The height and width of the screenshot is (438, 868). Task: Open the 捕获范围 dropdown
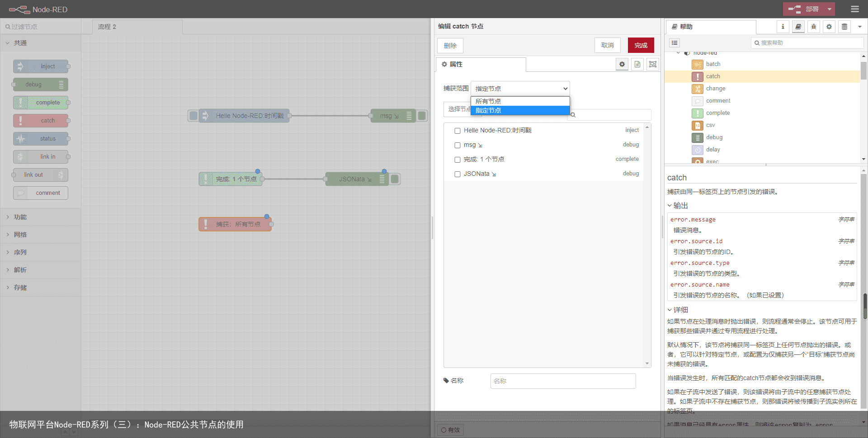(x=520, y=89)
